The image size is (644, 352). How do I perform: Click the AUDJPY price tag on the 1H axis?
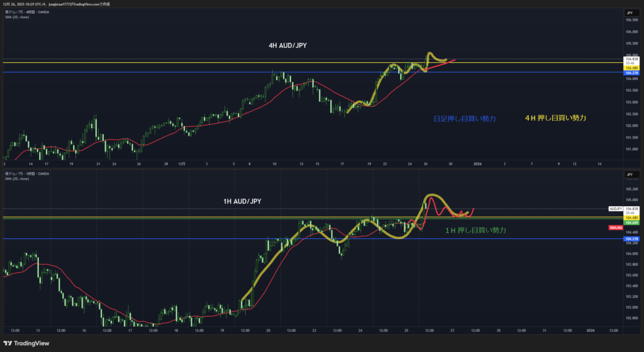tap(616, 208)
